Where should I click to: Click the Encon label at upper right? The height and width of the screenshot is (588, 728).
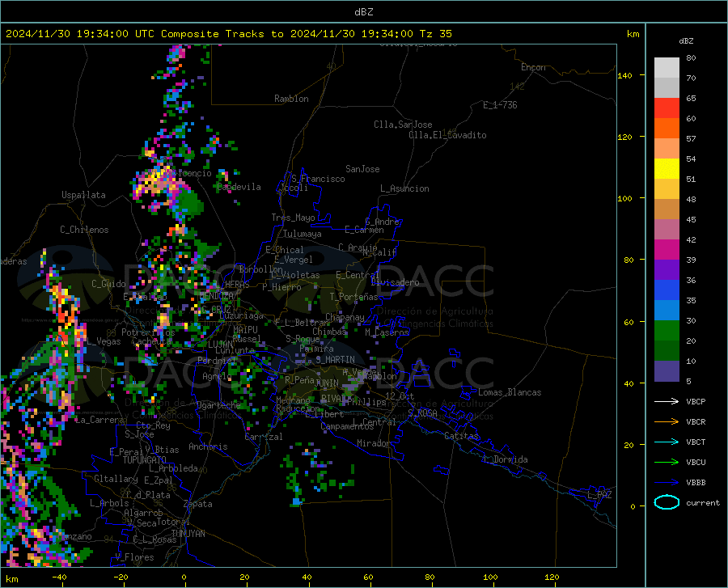534,67
